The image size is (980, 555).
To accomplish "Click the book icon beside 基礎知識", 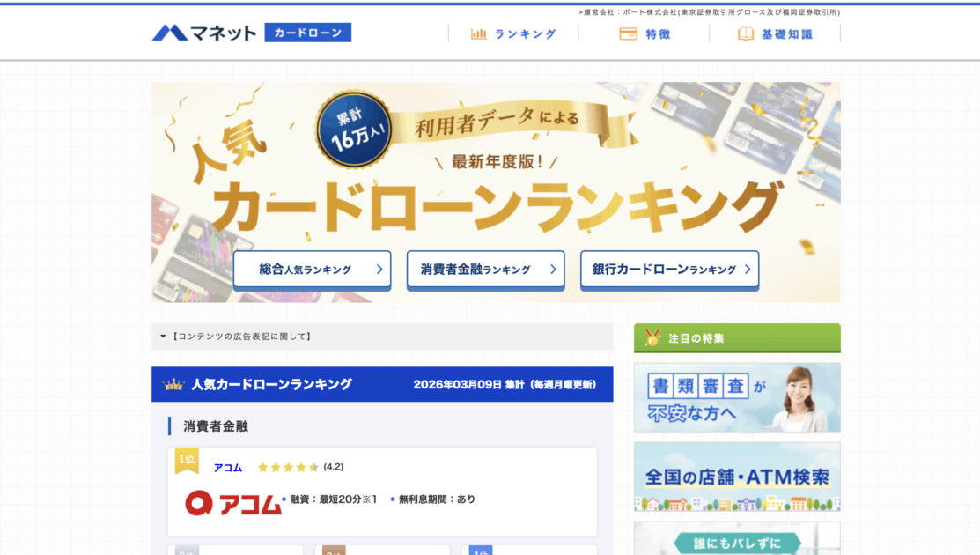I will point(746,33).
